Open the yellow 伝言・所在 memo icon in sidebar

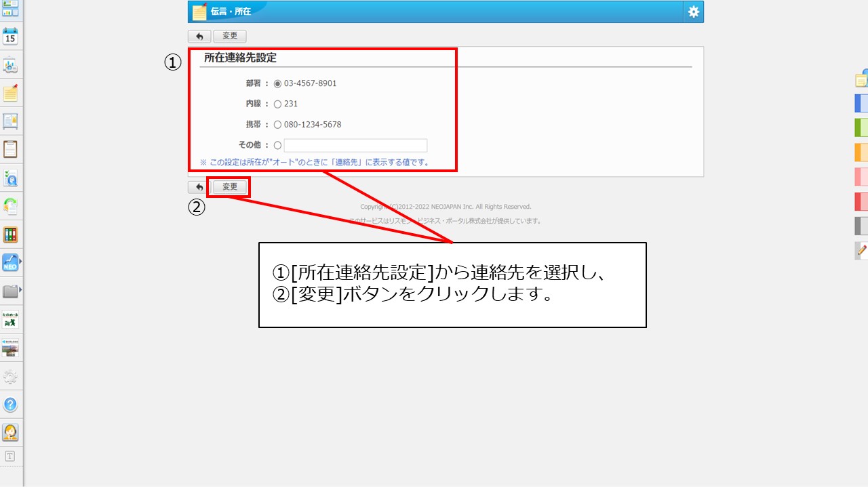(10, 93)
